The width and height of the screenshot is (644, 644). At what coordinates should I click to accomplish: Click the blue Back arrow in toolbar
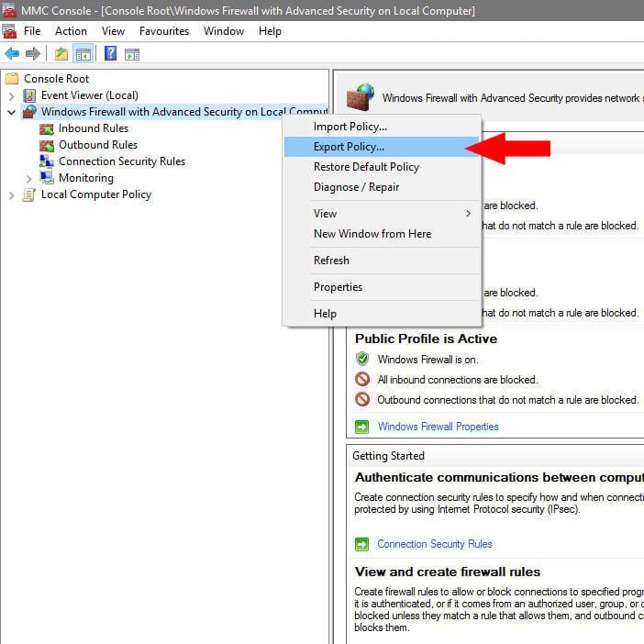click(12, 54)
